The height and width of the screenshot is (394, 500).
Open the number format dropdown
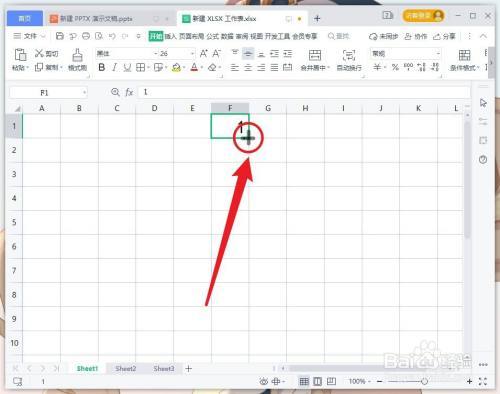438,53
